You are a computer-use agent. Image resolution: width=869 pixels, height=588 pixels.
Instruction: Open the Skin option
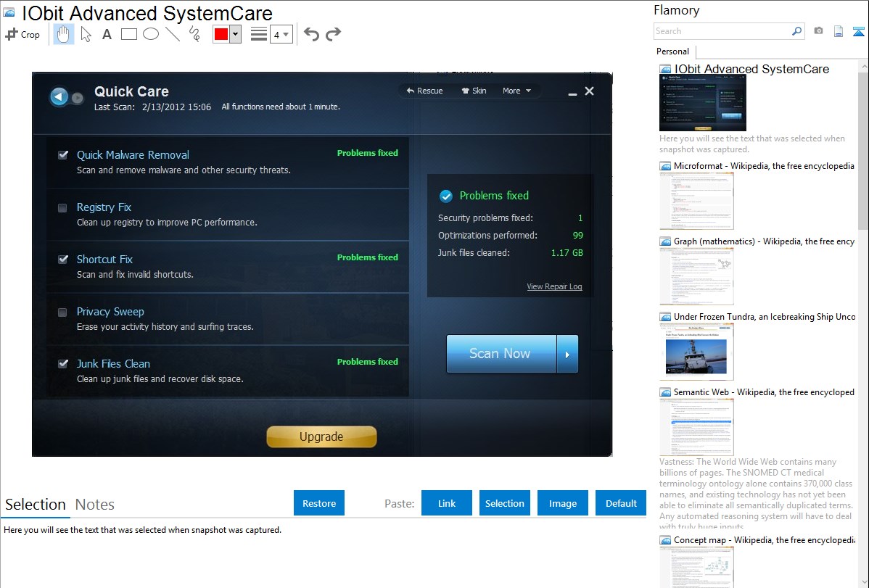(474, 91)
